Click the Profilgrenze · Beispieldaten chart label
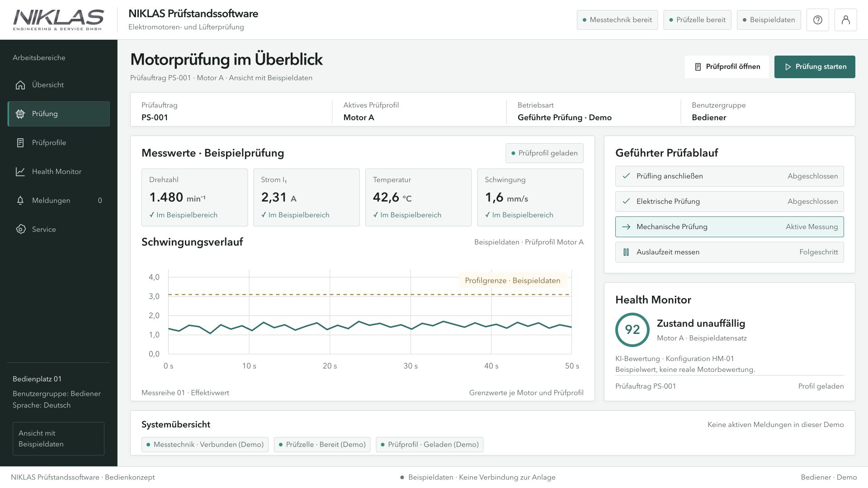 pos(513,281)
